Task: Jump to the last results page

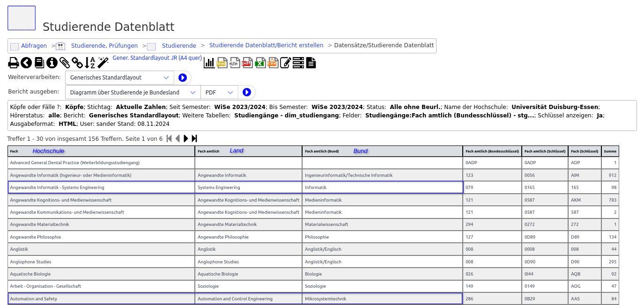Action: tap(194, 138)
